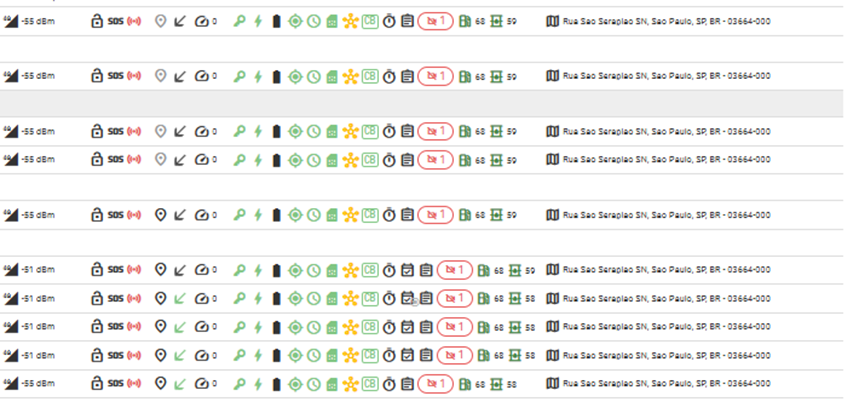The image size is (859, 419).
Task: Click the stopwatch icon in the top row
Action: coord(390,20)
